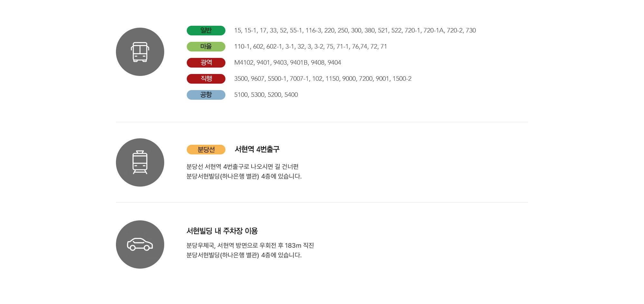
Task: Click the bus transportation circle icon
Action: 140,52
